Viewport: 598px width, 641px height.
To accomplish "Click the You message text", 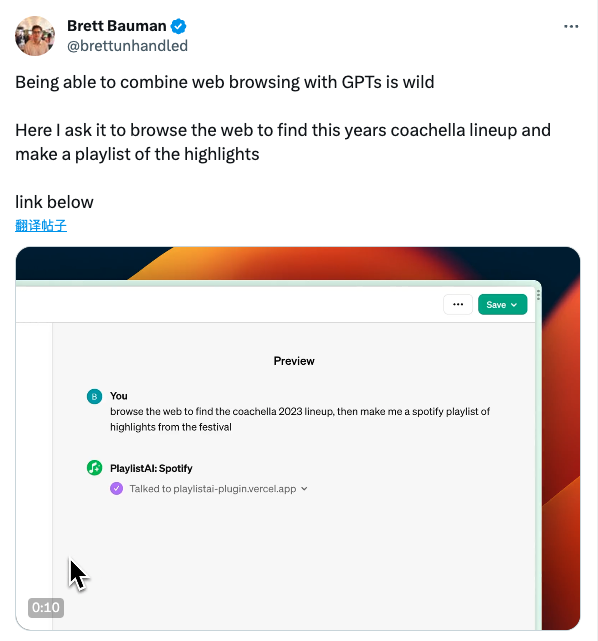I will tap(300, 419).
